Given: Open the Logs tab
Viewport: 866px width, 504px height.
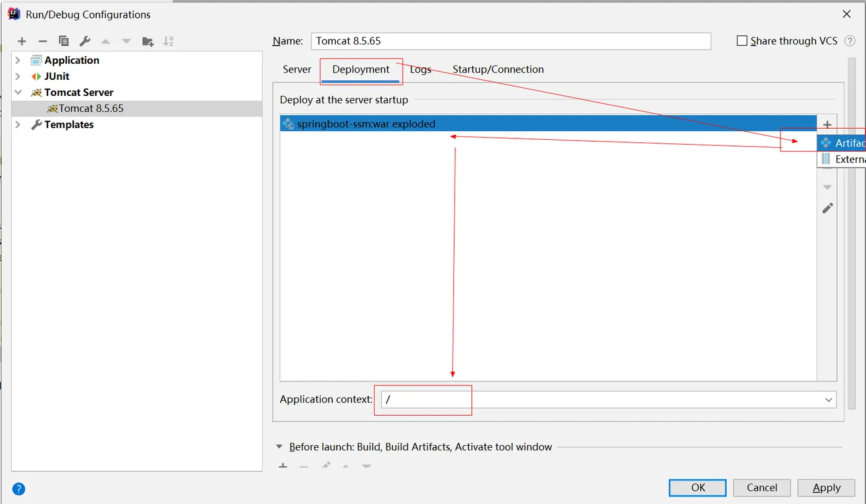Looking at the screenshot, I should tap(421, 69).
